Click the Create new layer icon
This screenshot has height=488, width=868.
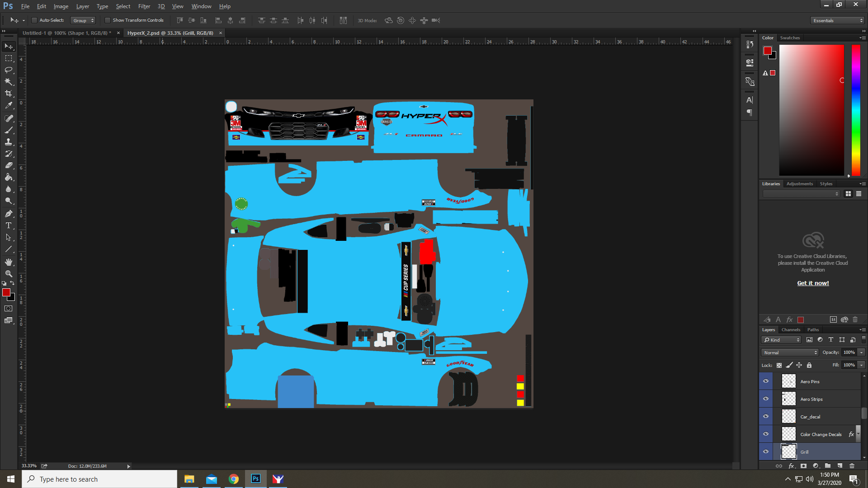[x=840, y=466]
